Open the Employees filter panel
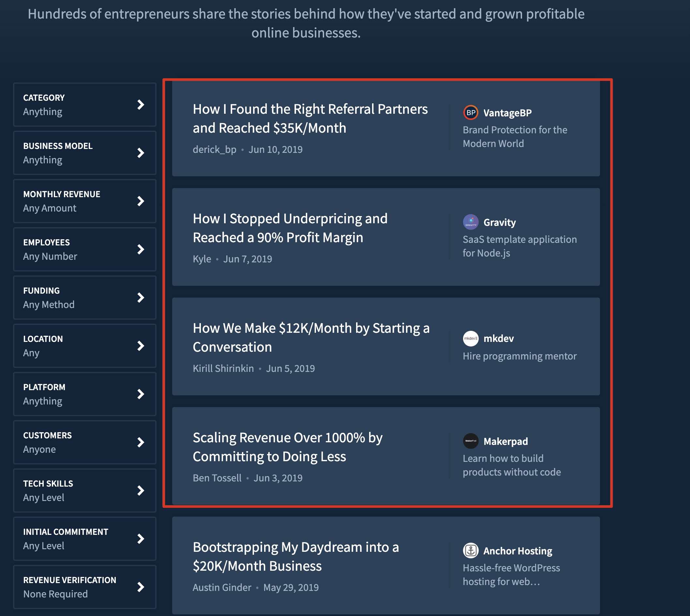 (84, 249)
